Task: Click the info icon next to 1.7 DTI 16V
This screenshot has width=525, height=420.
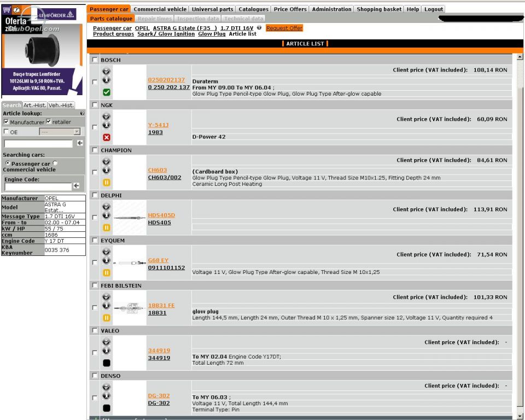Action: 259,27
